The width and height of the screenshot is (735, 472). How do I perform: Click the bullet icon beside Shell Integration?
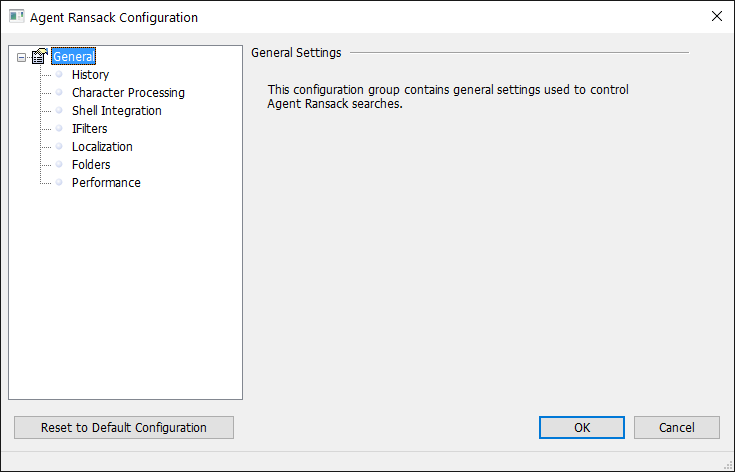click(59, 110)
